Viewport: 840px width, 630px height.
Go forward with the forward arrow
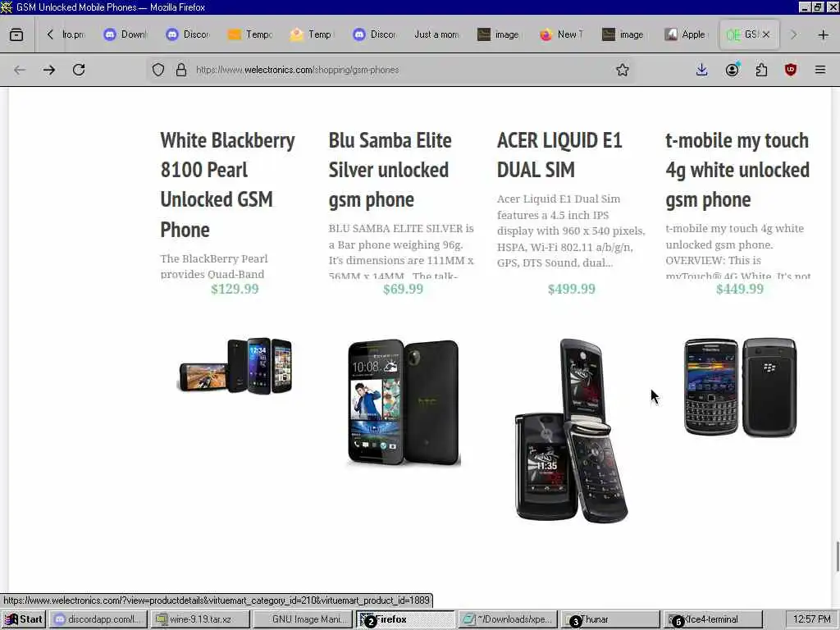pyautogui.click(x=49, y=70)
